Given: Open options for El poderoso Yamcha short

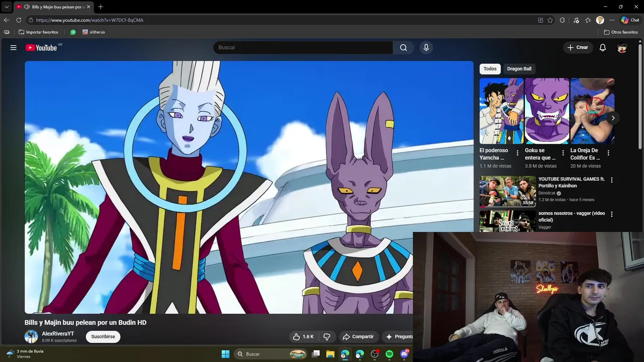Looking at the screenshot, I should tap(517, 153).
